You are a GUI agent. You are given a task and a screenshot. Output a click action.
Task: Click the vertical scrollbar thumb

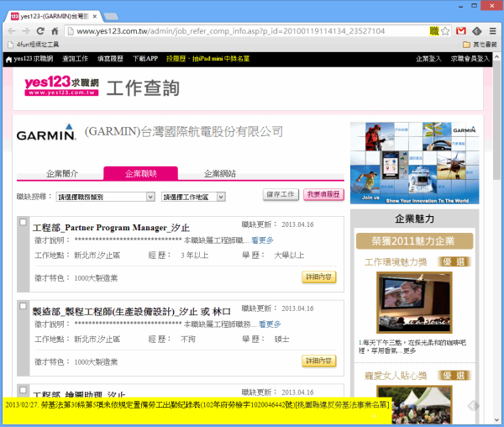(497, 120)
